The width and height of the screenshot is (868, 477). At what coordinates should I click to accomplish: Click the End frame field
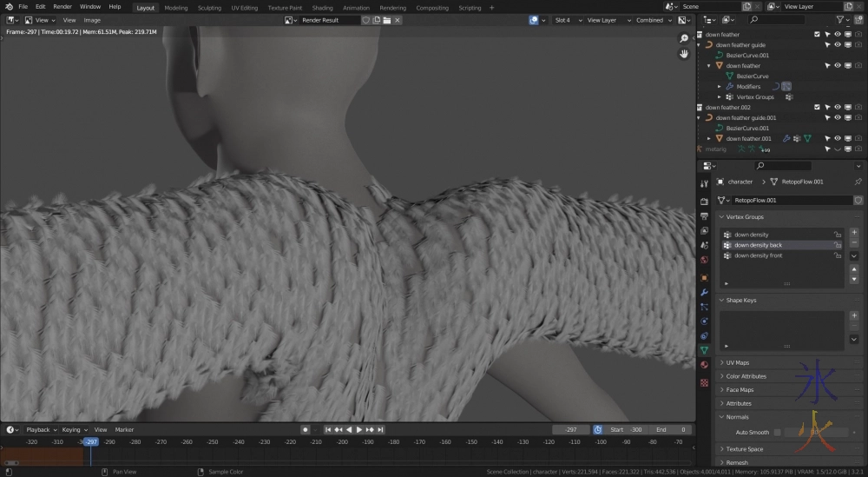[x=672, y=429]
